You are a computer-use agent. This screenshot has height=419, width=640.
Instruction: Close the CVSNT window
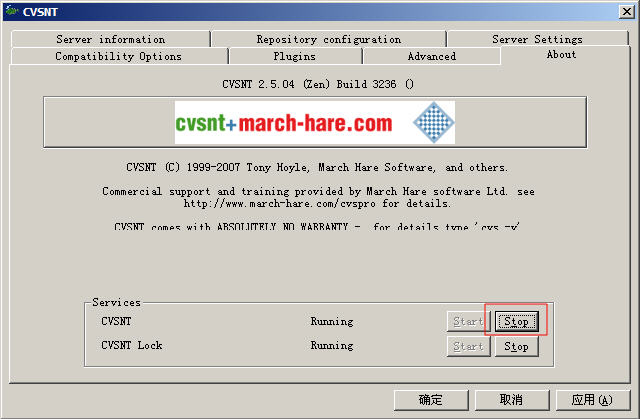[625, 10]
